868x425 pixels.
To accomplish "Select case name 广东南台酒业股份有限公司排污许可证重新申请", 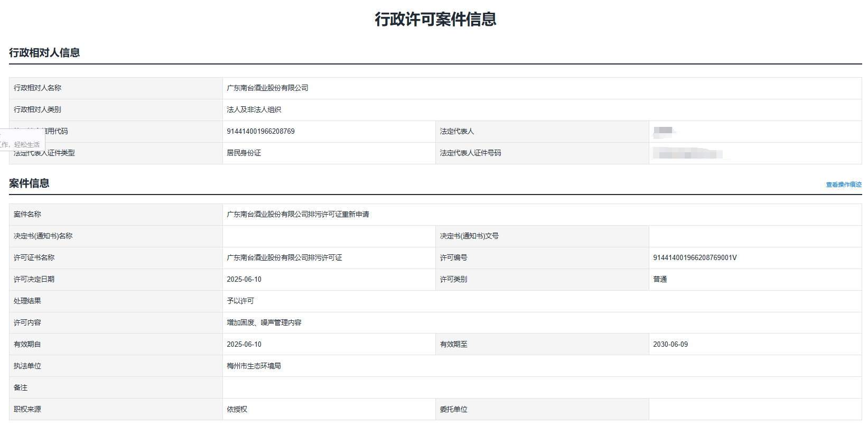I will click(298, 215).
